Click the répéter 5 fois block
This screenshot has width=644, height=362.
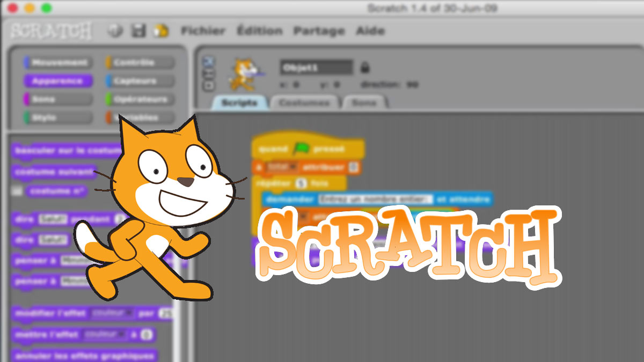coord(298,183)
